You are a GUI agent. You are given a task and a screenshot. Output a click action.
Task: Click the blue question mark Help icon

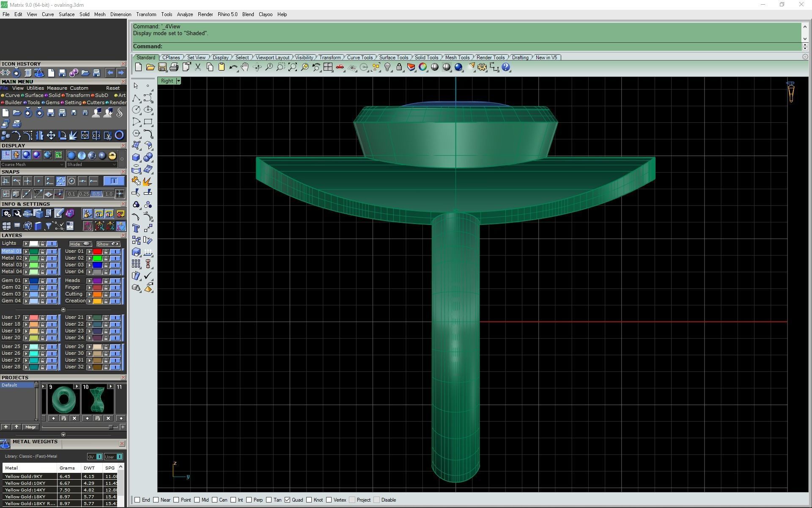click(506, 67)
